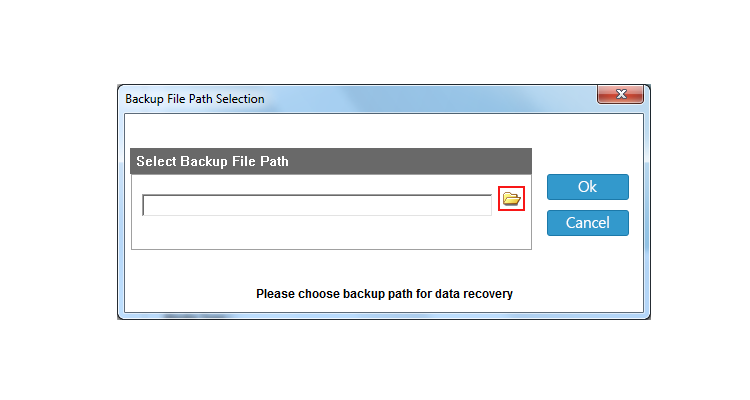Focus the empty path field beside the folder icon
This screenshot has width=750, height=400.
click(317, 205)
